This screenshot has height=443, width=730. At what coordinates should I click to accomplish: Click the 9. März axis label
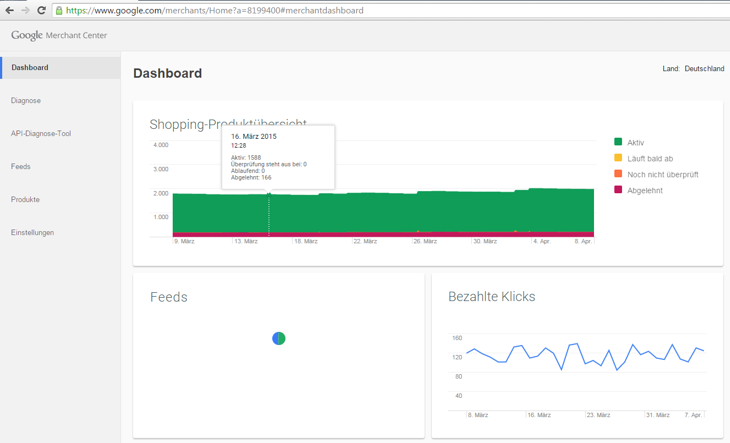tap(184, 242)
